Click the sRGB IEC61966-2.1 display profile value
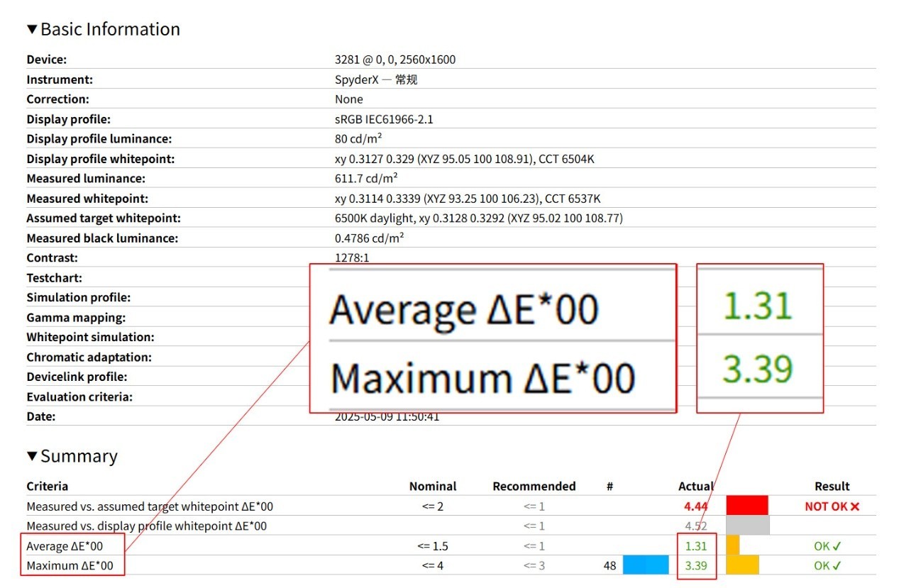Screen dimensions: 899x588 (x=384, y=119)
